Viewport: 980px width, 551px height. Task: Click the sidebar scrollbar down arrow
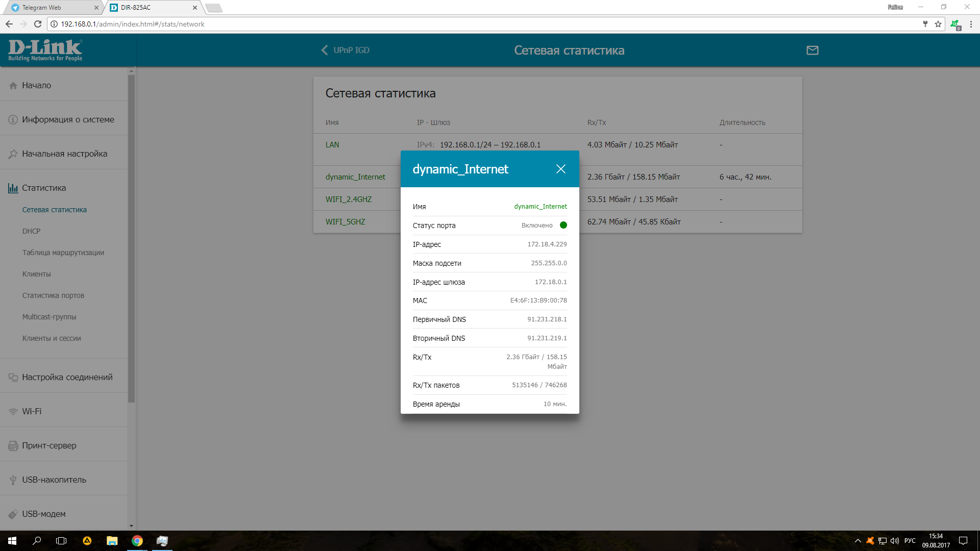131,526
